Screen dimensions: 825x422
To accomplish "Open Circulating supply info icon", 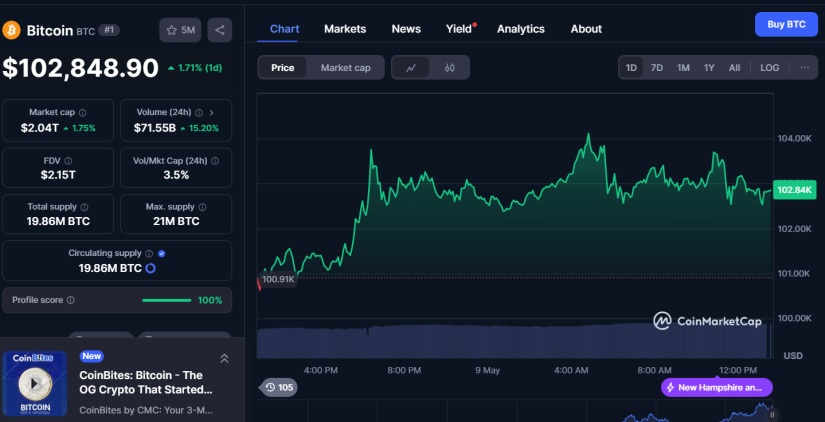I will point(149,254).
